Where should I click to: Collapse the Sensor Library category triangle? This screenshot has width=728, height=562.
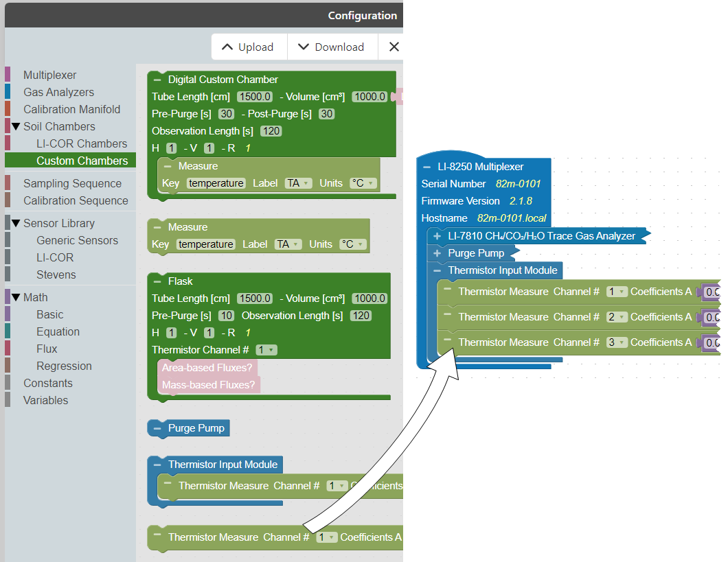(x=16, y=224)
